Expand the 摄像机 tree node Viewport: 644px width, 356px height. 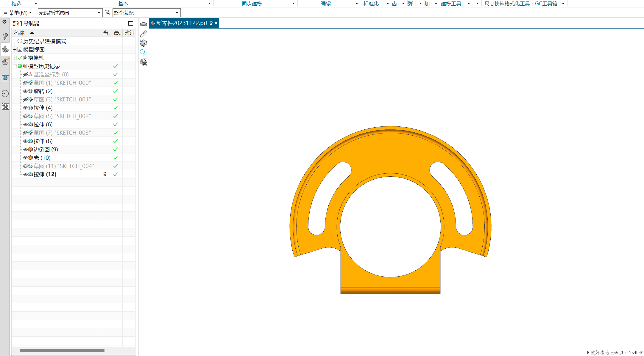[15, 58]
